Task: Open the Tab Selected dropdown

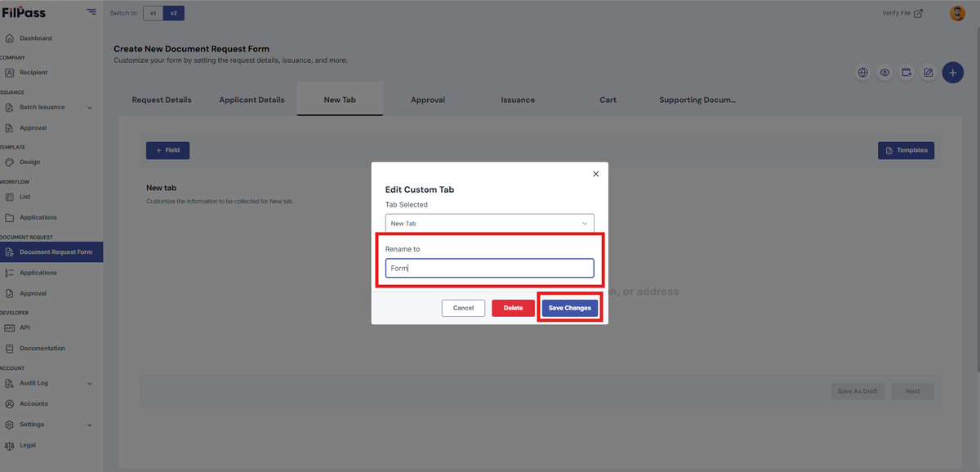Action: (x=490, y=223)
